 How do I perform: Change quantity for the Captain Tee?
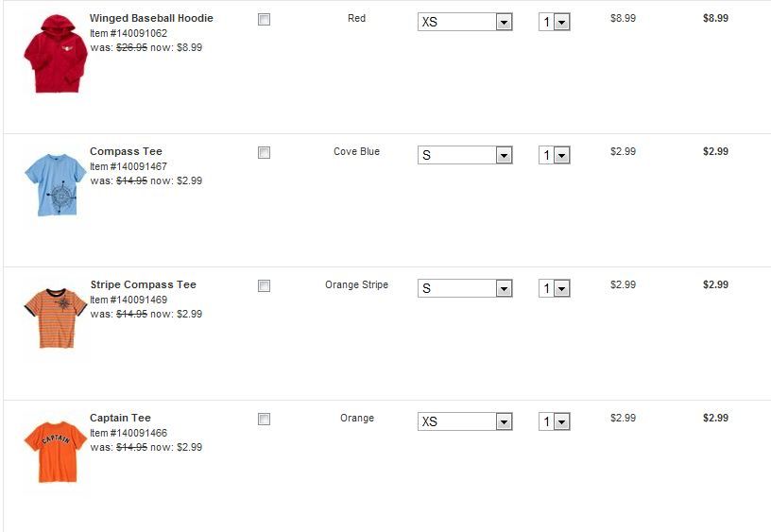tap(555, 421)
